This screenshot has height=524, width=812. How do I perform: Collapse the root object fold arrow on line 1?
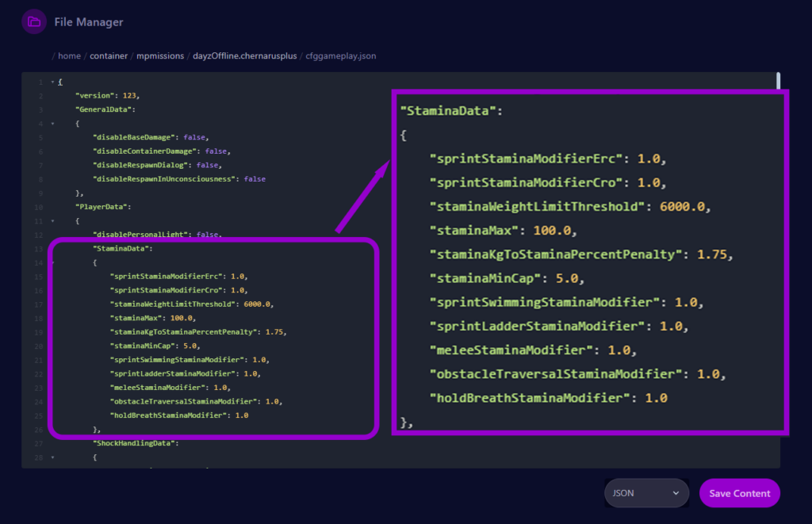point(52,82)
